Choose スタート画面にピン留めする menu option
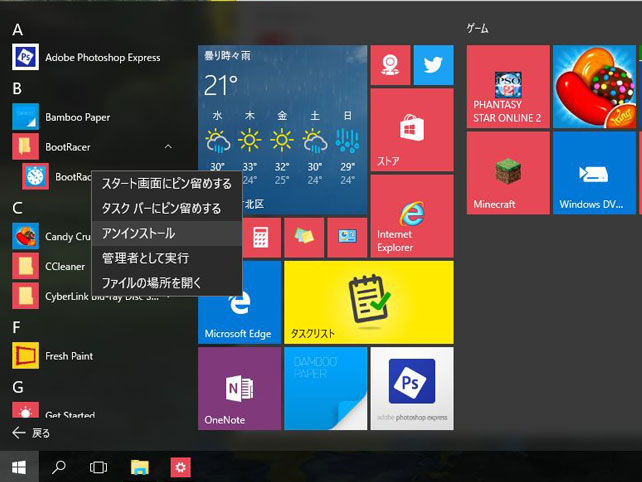Screen dimensions: 642x482 (166, 184)
